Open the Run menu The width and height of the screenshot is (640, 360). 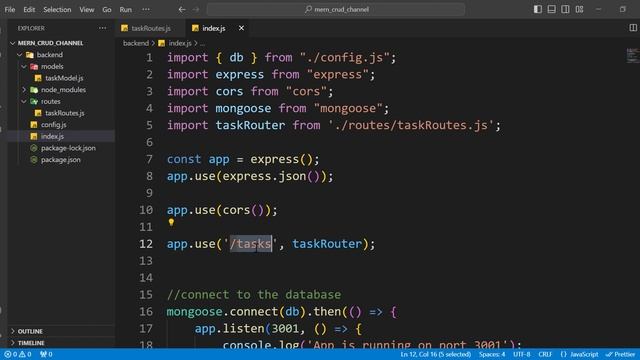coord(126,9)
